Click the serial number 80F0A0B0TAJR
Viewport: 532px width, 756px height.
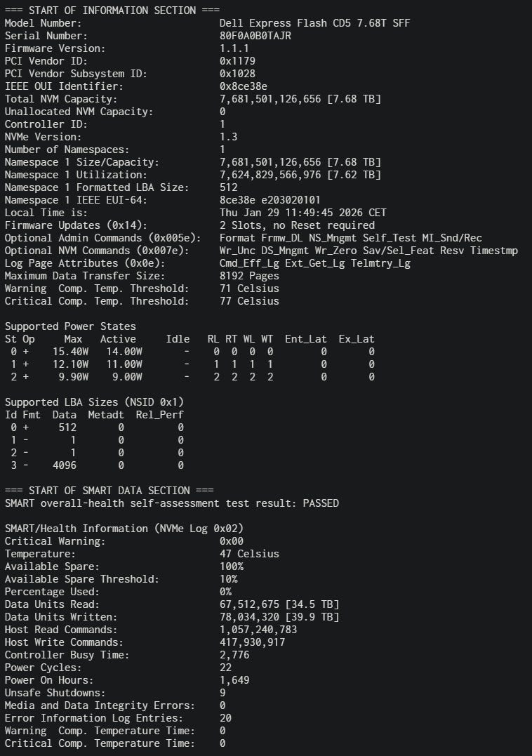255,36
